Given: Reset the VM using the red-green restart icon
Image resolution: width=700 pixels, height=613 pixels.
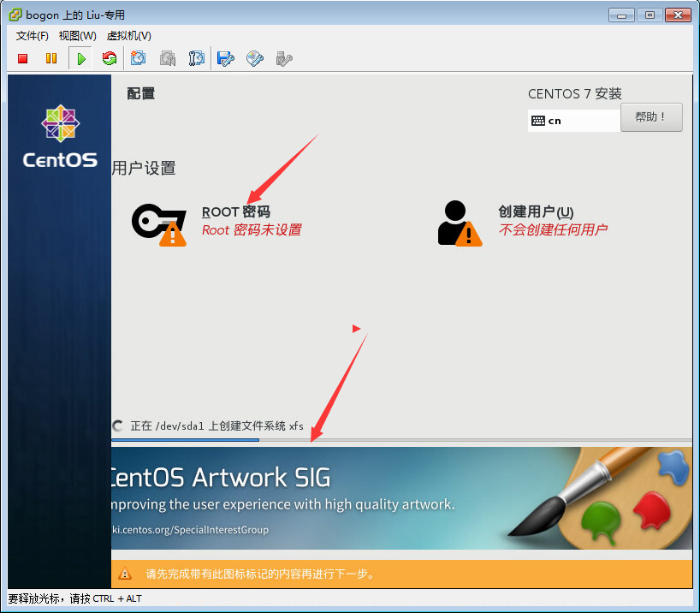Looking at the screenshot, I should tap(110, 58).
